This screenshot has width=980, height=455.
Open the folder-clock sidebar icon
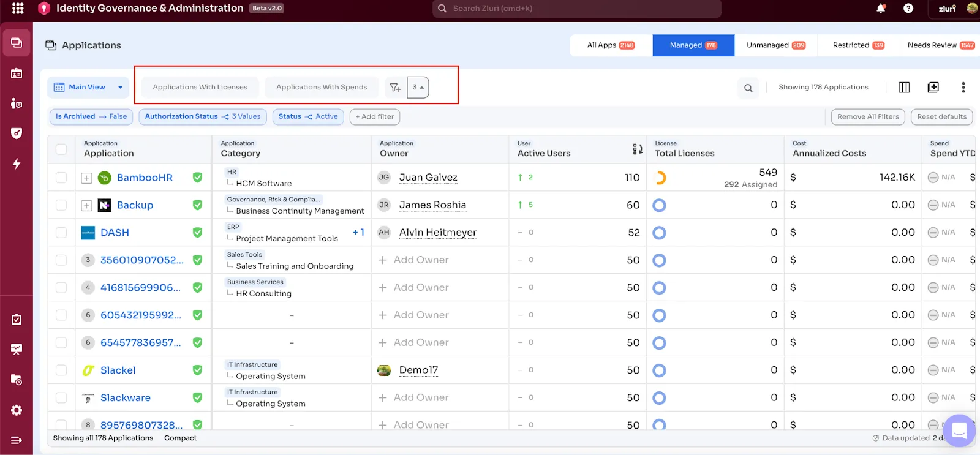[x=17, y=380]
